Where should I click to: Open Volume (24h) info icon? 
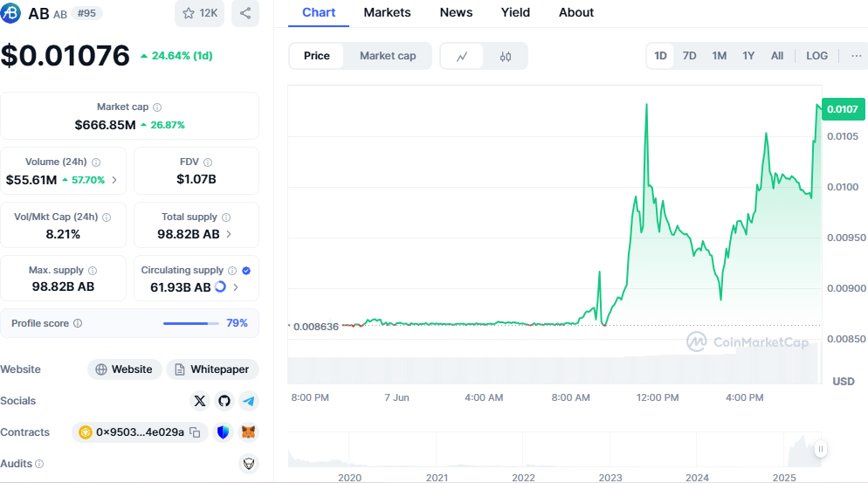(96, 162)
